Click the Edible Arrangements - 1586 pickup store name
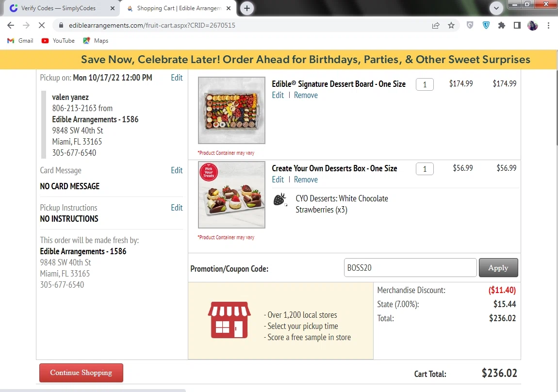Screen dimensions: 558x392 [95, 119]
